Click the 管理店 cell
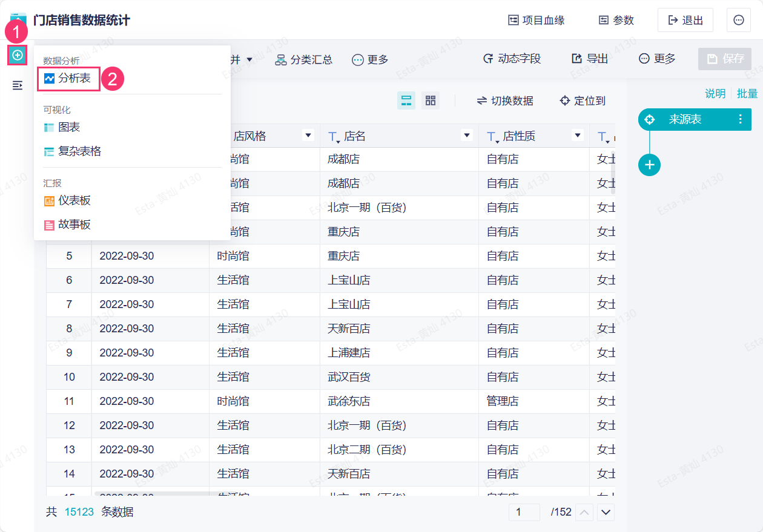 [533, 401]
